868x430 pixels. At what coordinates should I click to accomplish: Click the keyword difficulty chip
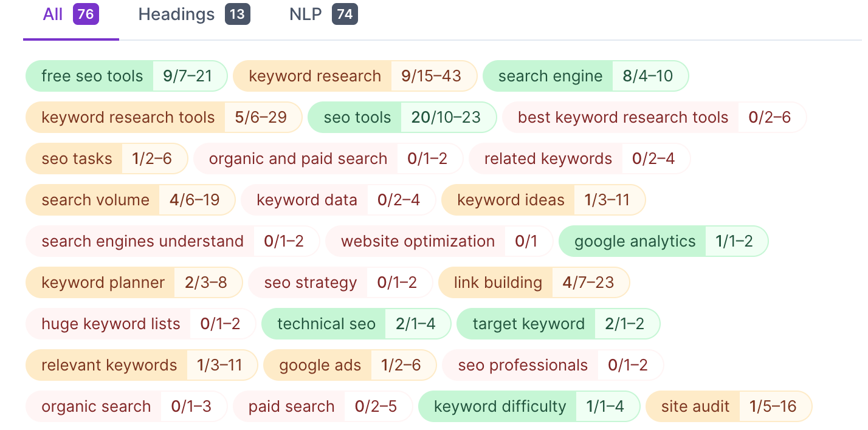pyautogui.click(x=529, y=406)
